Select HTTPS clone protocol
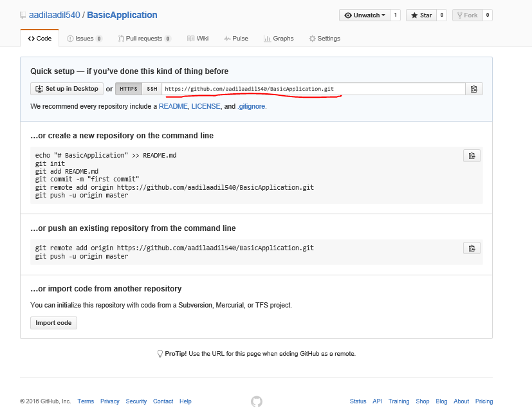The width and height of the screenshot is (532, 413). click(x=128, y=89)
